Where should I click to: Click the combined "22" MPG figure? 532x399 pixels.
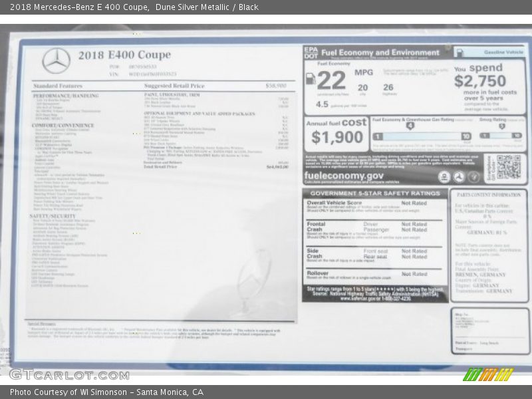tap(331, 80)
